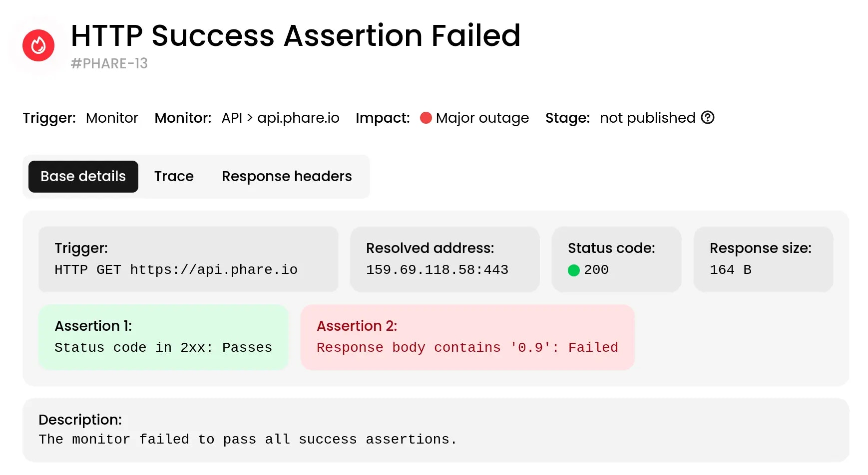Click the Status code card
This screenshot has width=868, height=475.
coord(616,259)
